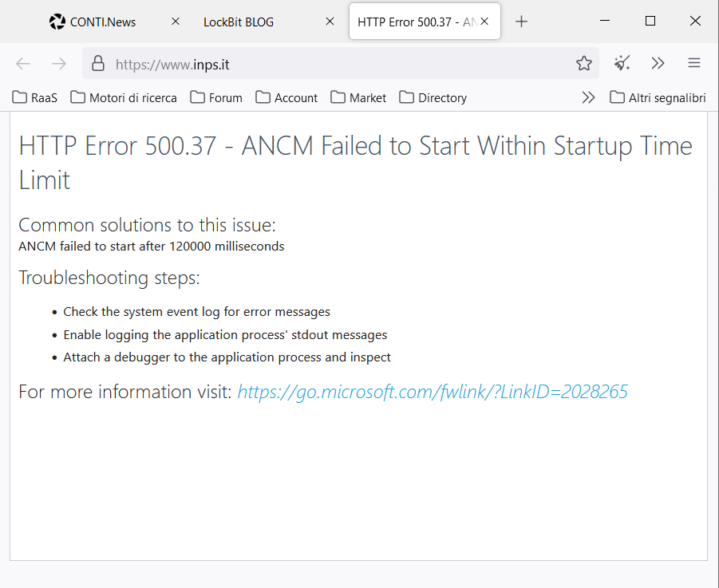Open the RaaS bookmarks folder
The height and width of the screenshot is (588, 719).
click(35, 97)
